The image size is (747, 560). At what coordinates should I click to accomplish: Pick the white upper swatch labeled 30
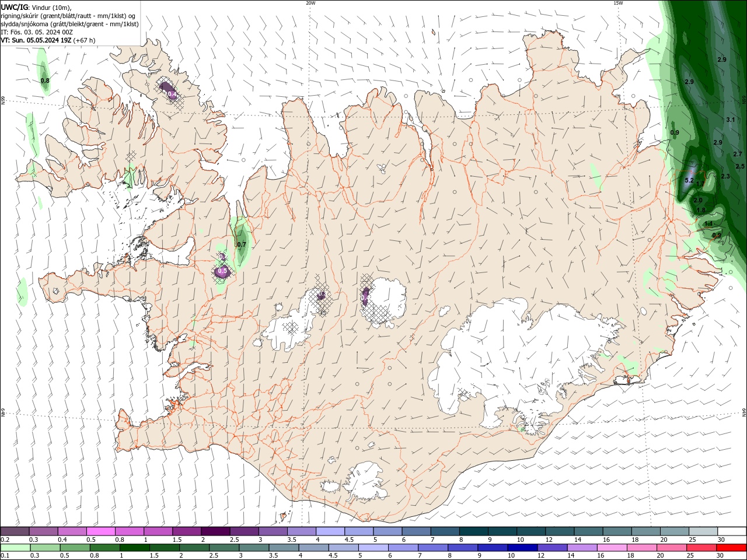pos(731,531)
